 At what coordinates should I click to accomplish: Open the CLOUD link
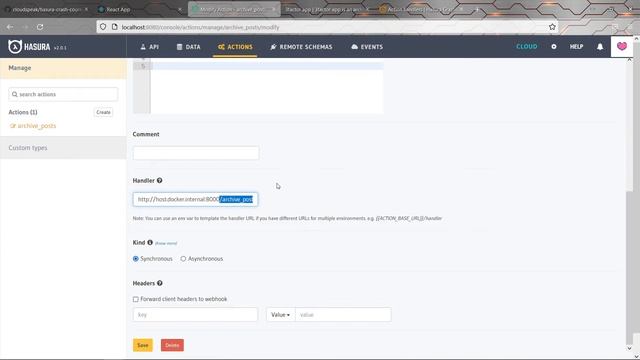527,47
